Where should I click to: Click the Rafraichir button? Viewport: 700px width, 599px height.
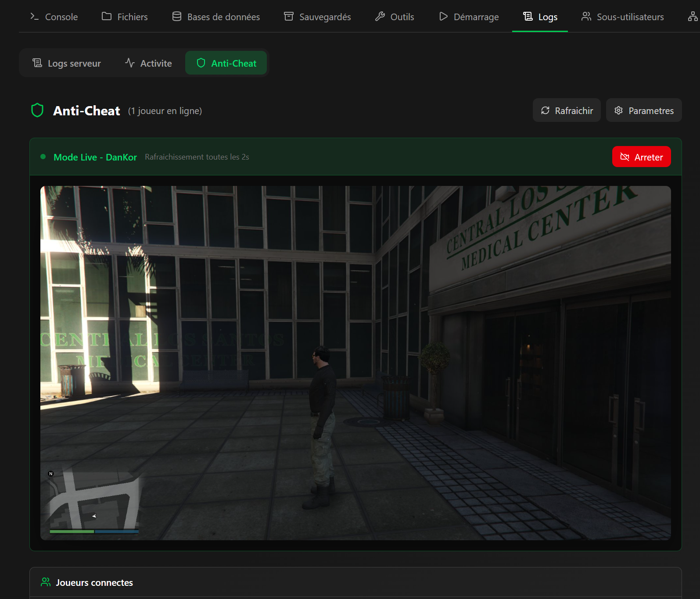click(x=567, y=111)
